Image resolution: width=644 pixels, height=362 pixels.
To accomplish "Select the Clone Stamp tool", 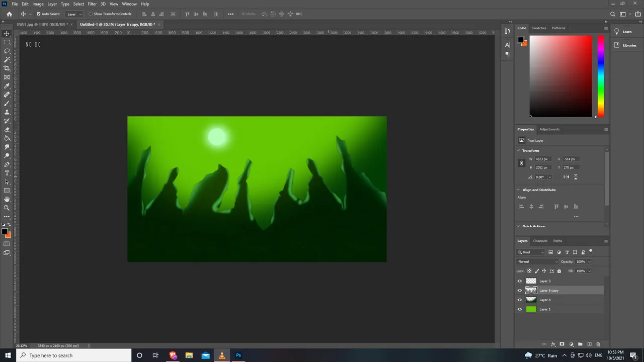I will click(7, 112).
